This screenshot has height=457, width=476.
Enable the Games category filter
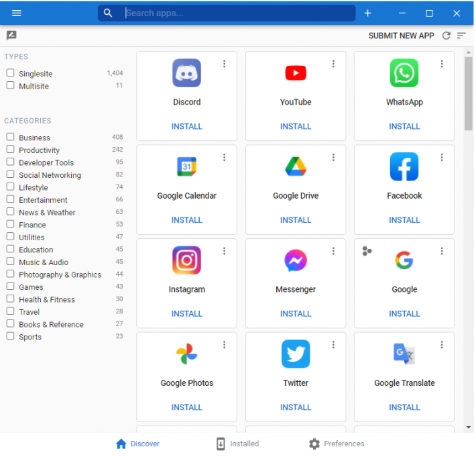(x=10, y=287)
